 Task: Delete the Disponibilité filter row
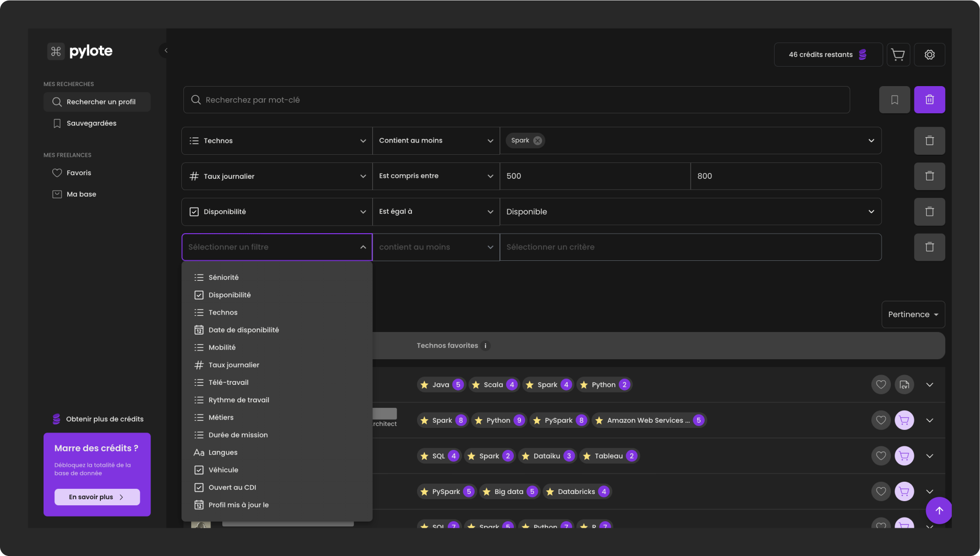click(x=929, y=212)
